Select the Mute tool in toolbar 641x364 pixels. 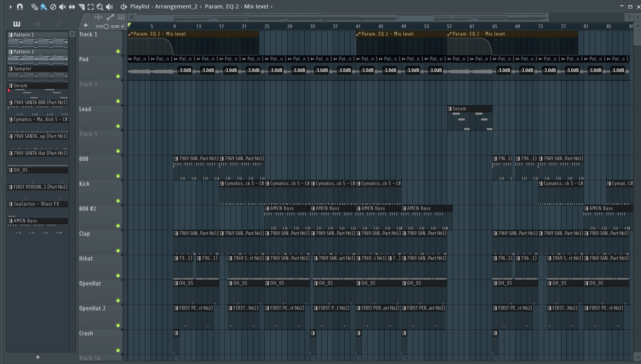(x=62, y=7)
